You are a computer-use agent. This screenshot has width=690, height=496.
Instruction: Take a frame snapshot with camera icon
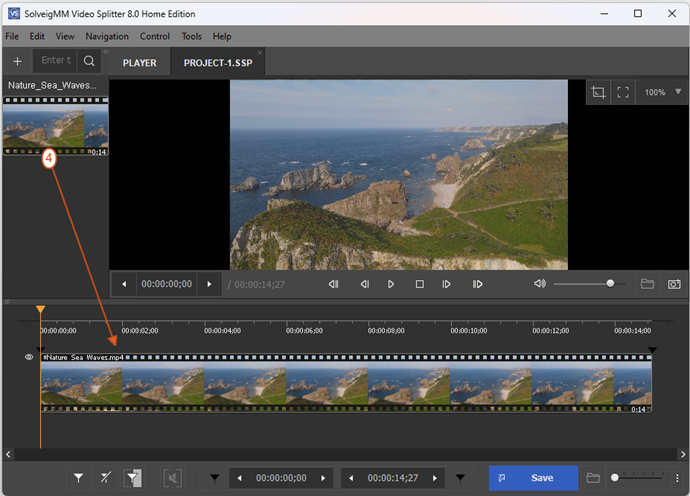coord(674,284)
